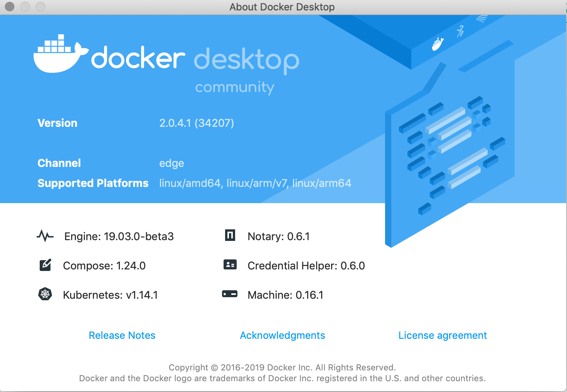Screen dimensions: 567x392
Task: Click the Machine server icon
Action: click(230, 294)
